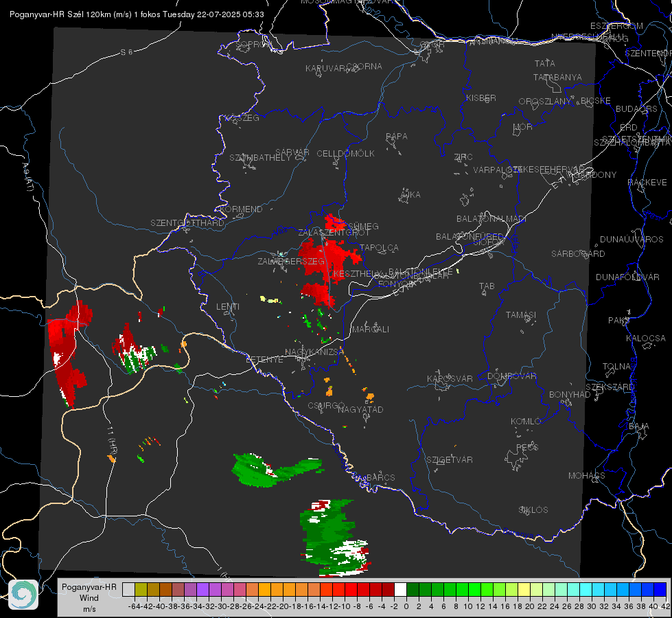
Task: Click the NAGYATÁD city label
Action: click(x=360, y=409)
